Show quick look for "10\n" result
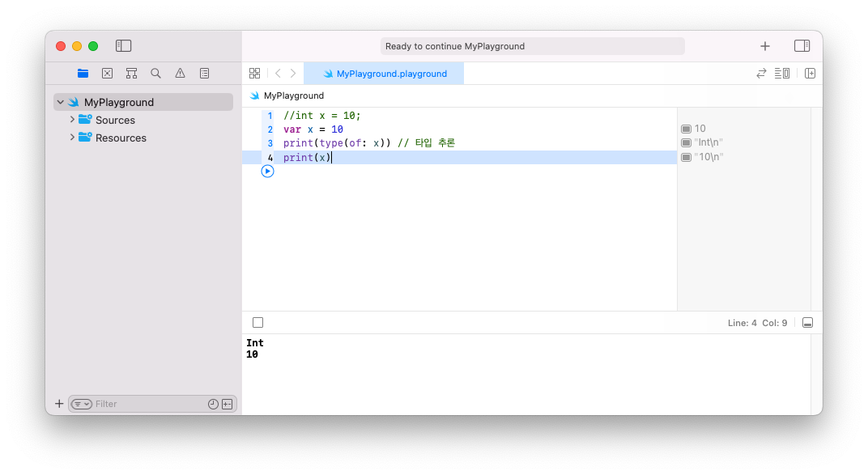Viewport: 868px width, 475px height. click(687, 157)
